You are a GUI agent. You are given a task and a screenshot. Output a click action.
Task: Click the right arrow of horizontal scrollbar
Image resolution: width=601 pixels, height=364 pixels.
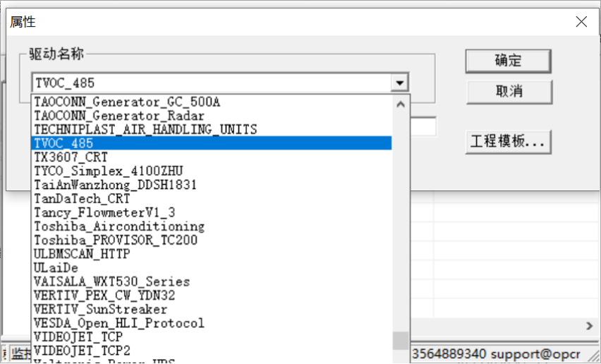pyautogui.click(x=589, y=326)
